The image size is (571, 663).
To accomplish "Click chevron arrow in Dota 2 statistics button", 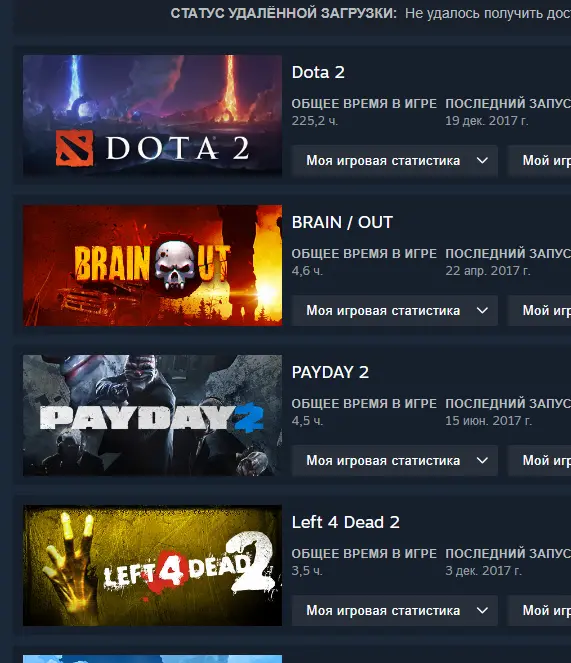I will (x=482, y=161).
